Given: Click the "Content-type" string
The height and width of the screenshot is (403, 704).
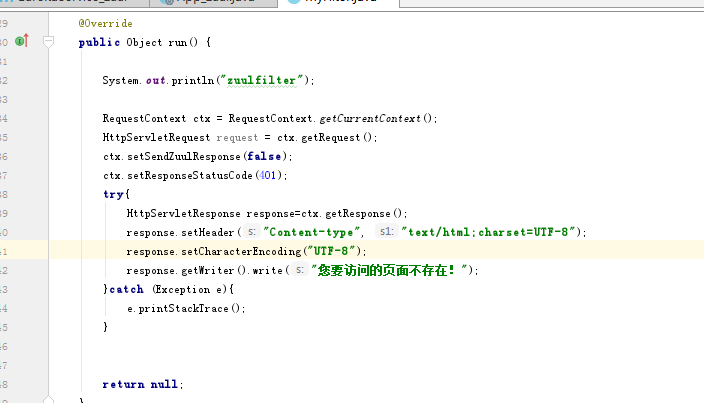Looking at the screenshot, I should click(x=311, y=232).
